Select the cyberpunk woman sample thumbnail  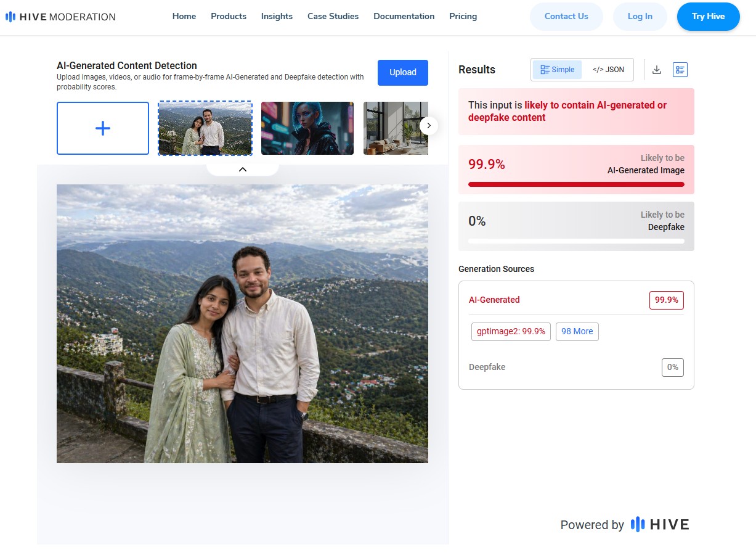pyautogui.click(x=307, y=128)
